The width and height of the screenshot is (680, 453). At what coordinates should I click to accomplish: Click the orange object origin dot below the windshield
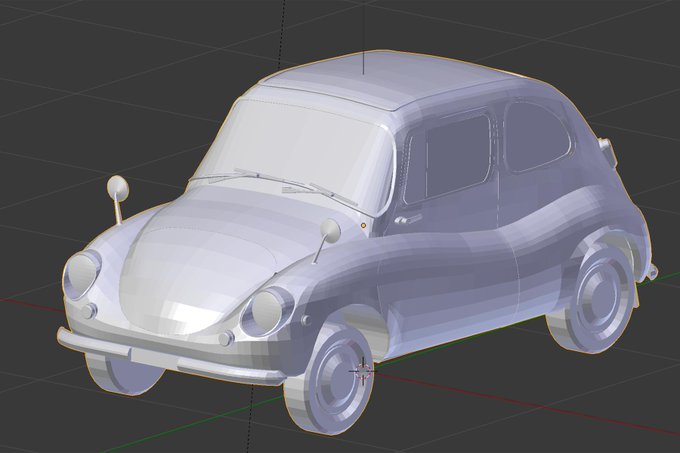point(363,225)
